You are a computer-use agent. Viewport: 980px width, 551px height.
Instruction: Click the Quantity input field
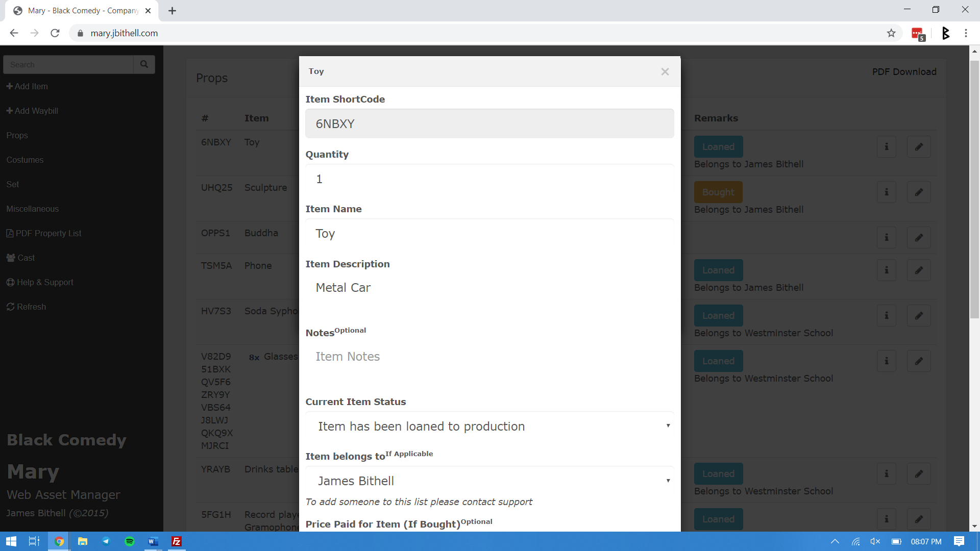pos(489,179)
